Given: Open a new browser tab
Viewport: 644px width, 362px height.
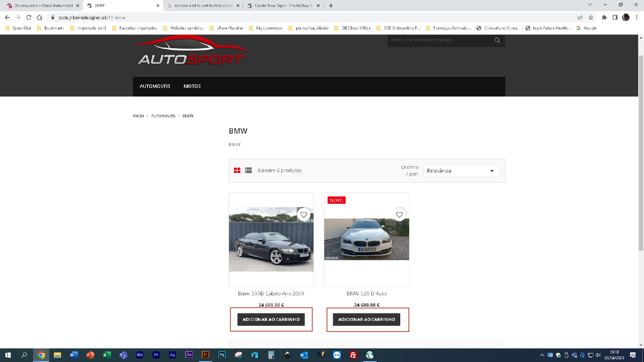Looking at the screenshot, I should tap(331, 5).
